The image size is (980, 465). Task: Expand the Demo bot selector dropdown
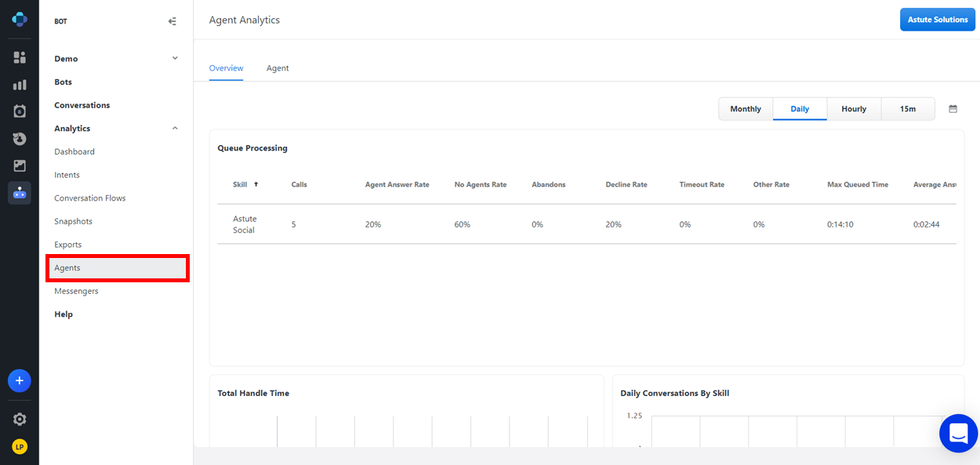tap(175, 58)
